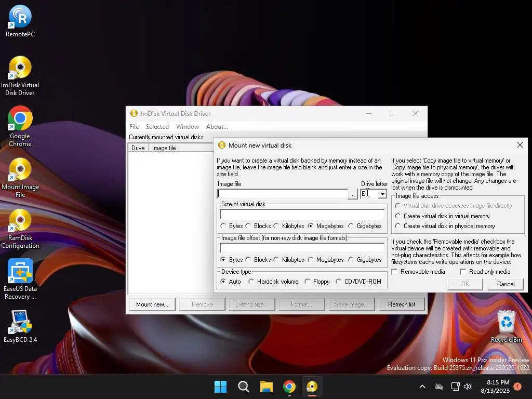The height and width of the screenshot is (399, 532).
Task: Select the Google Chrome desktop icon
Action: pyautogui.click(x=20, y=127)
